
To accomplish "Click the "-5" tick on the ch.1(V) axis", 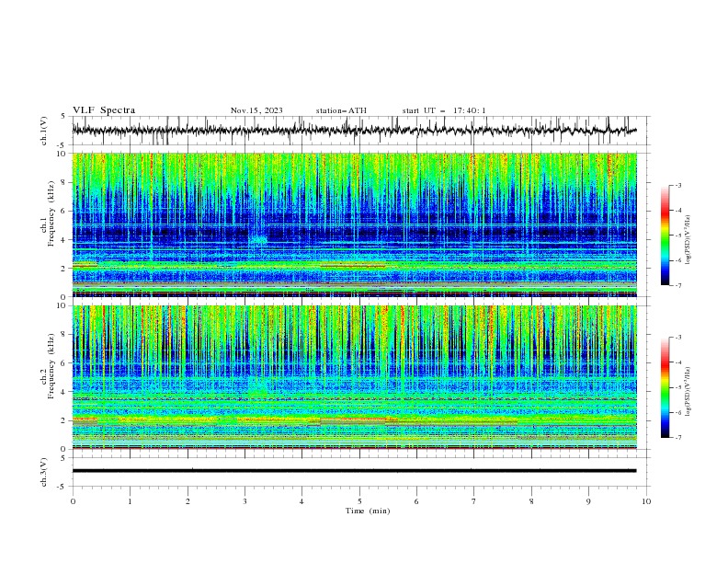I will 62,145.
